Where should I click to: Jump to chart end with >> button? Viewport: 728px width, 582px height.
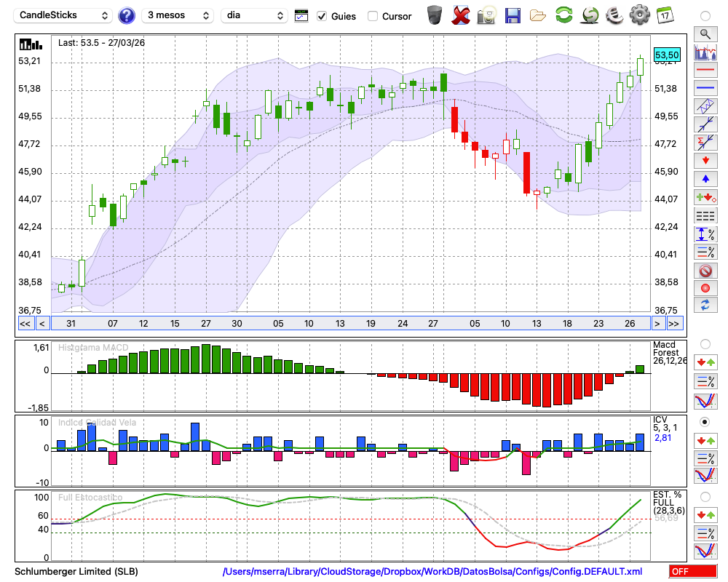pos(675,324)
